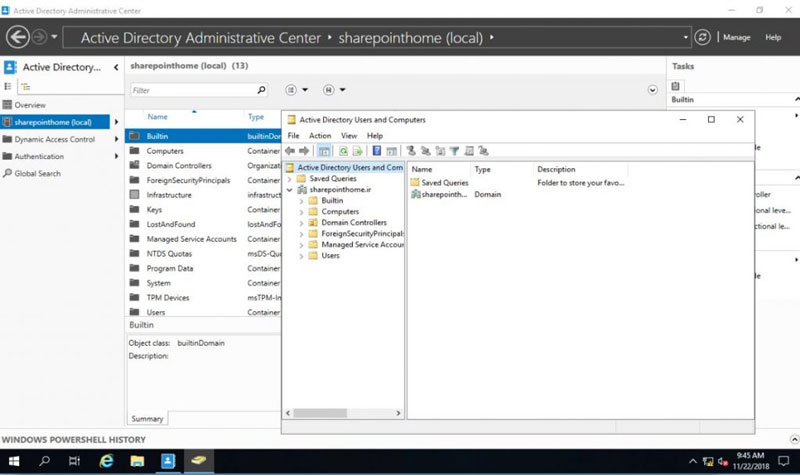Expand the Authentication submenu arrow
This screenshot has height=475, width=800.
tap(117, 156)
